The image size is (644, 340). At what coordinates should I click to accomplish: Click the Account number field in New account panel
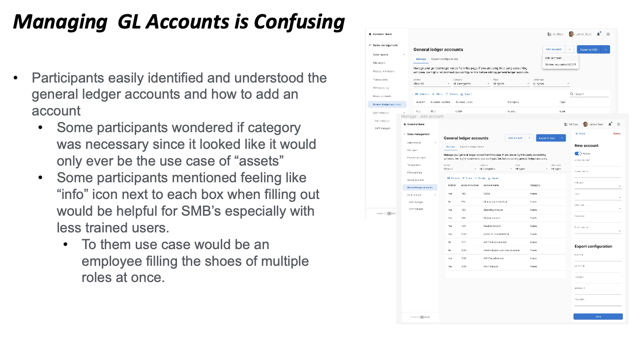(598, 164)
